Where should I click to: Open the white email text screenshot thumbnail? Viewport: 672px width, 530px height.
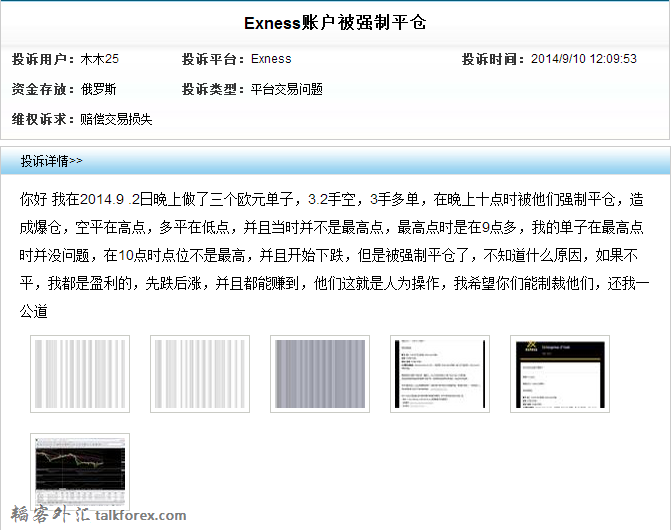(440, 374)
